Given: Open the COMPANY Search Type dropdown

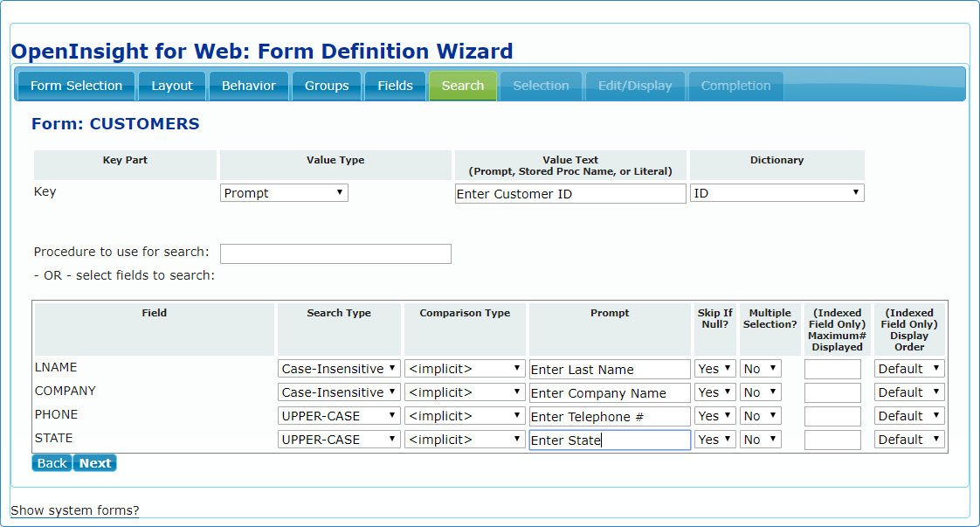Looking at the screenshot, I should tap(339, 392).
